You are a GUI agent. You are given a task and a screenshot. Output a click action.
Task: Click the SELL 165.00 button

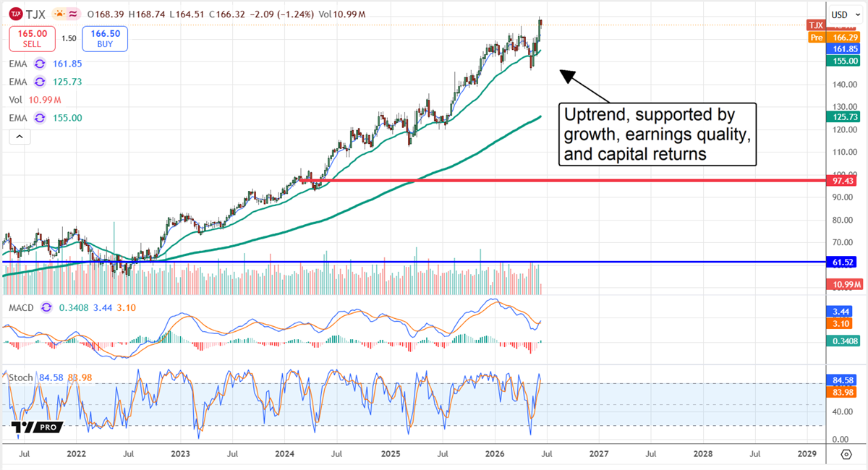pos(32,38)
